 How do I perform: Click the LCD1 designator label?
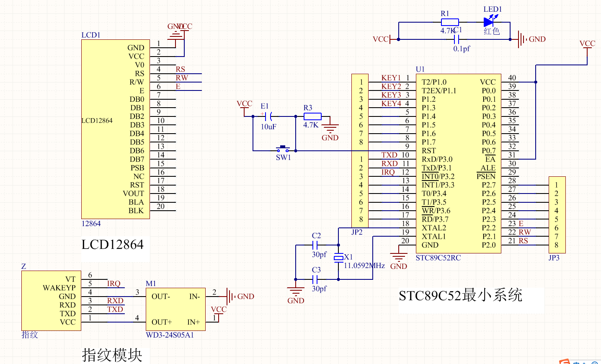click(x=91, y=35)
